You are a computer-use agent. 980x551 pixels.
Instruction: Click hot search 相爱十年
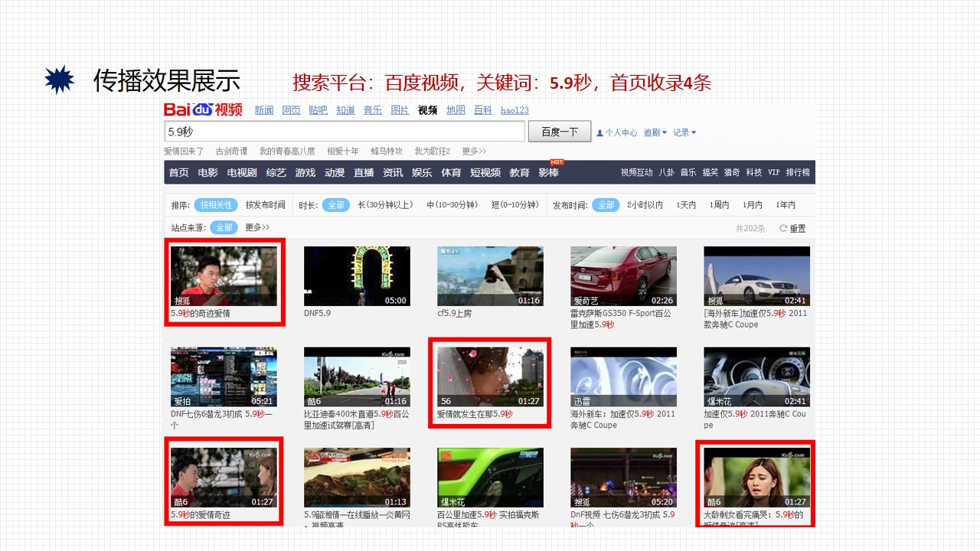click(x=342, y=151)
